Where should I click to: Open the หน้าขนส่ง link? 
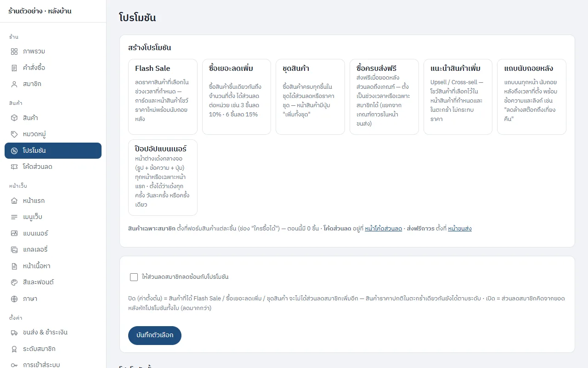(460, 229)
